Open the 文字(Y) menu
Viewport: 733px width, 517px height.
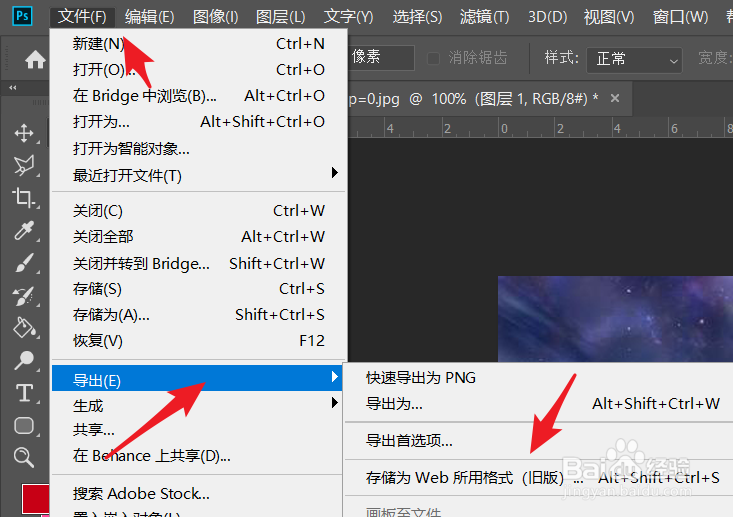(348, 16)
